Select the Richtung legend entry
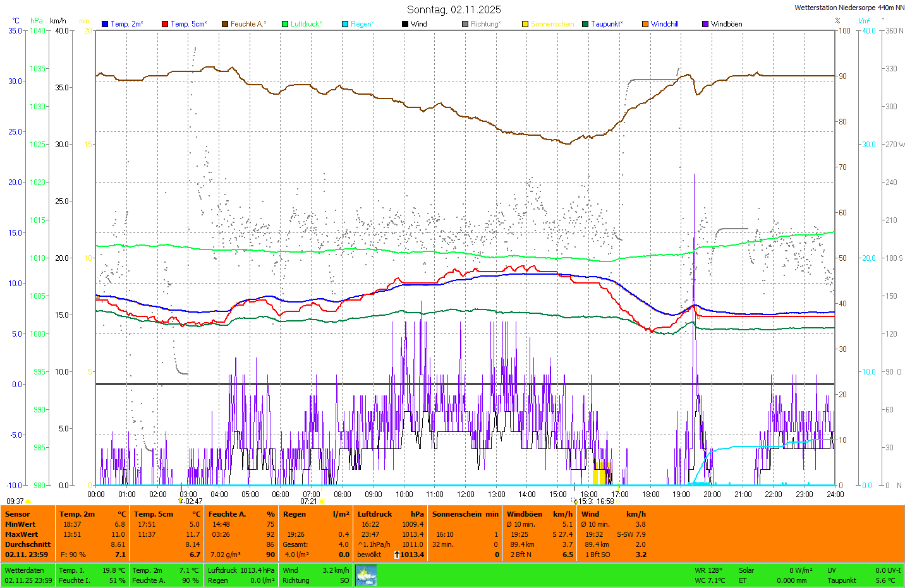The width and height of the screenshot is (905, 588). pyautogui.click(x=485, y=24)
